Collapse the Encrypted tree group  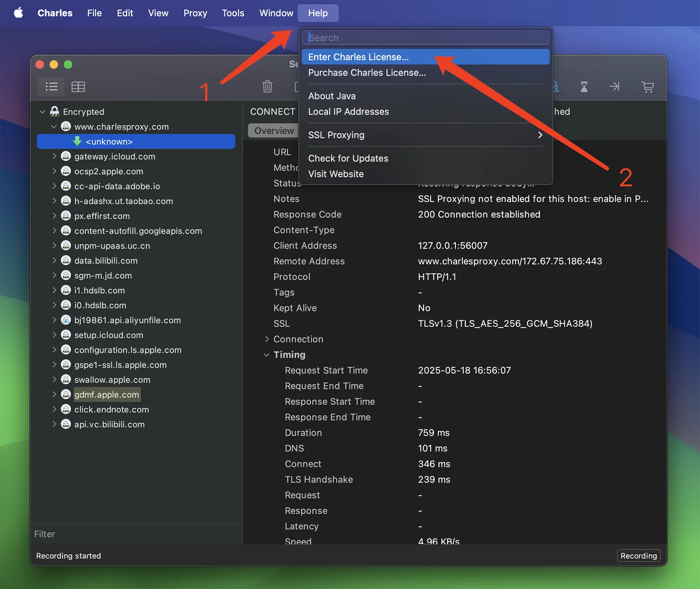42,112
